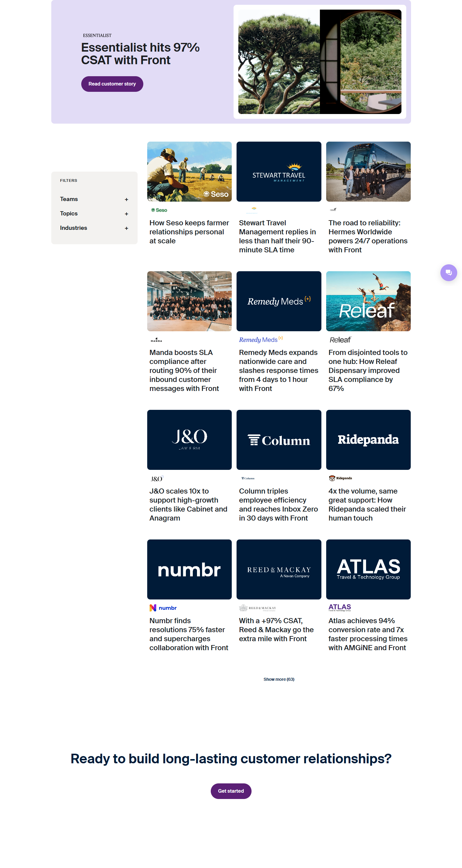Click Read customer story button
Image resolution: width=462 pixels, height=868 pixels.
[112, 84]
